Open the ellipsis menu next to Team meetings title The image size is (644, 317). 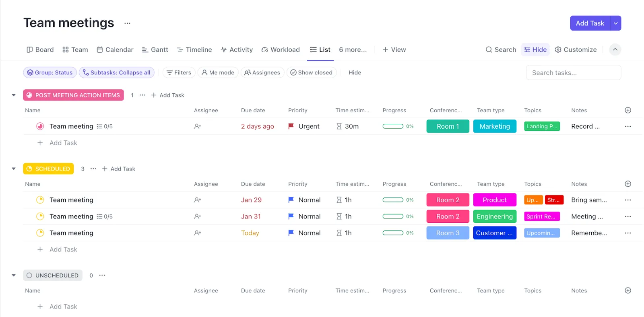pos(127,23)
